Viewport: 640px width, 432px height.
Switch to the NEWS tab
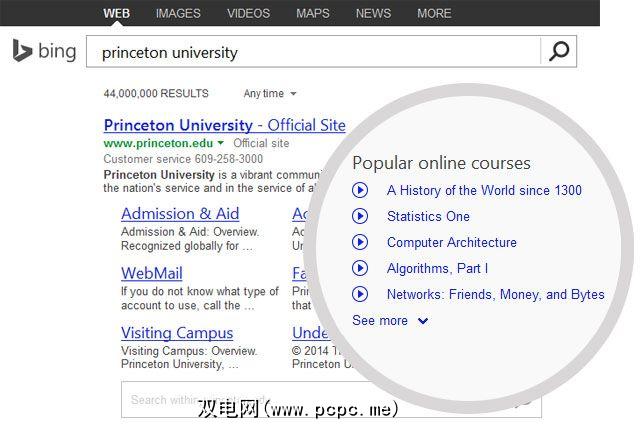(373, 13)
